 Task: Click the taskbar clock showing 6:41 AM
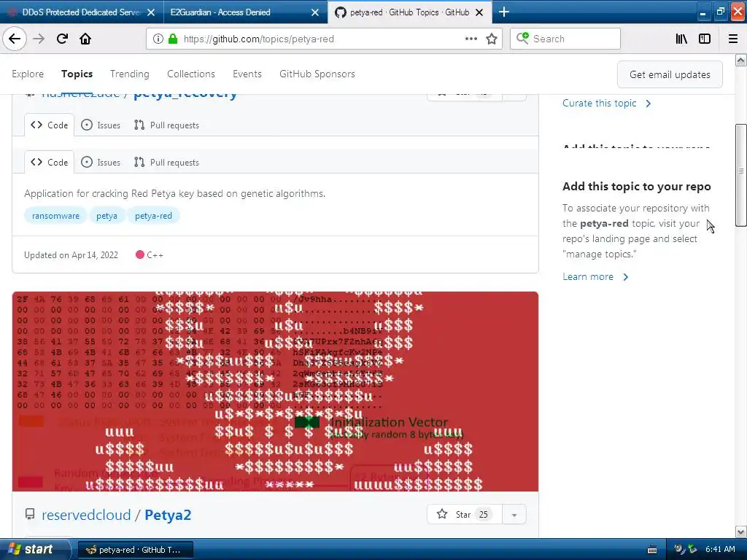720,549
